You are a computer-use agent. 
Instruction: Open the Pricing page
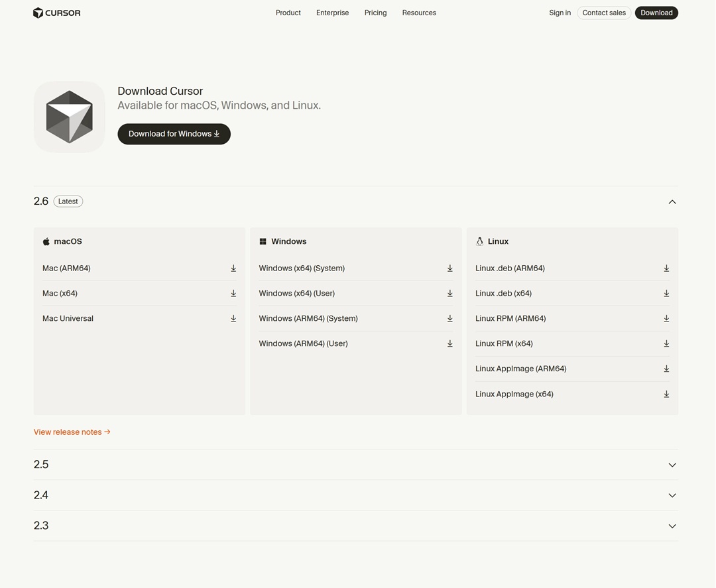(x=375, y=13)
